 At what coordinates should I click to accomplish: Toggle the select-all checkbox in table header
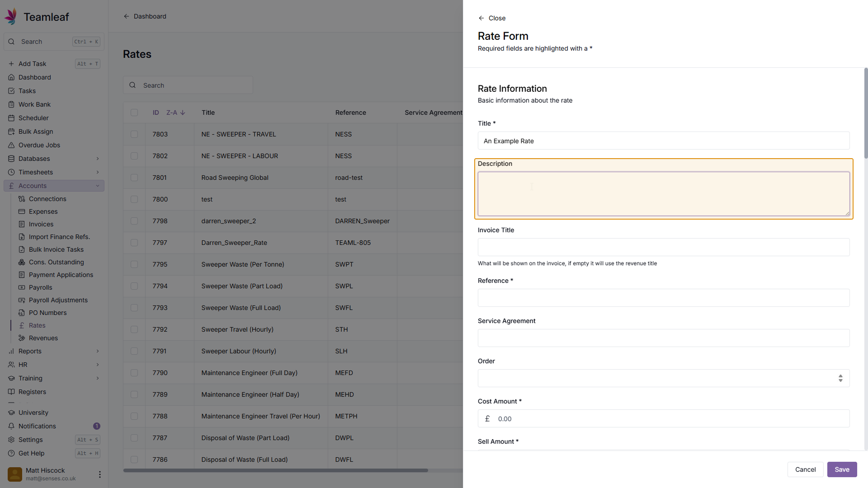(134, 113)
